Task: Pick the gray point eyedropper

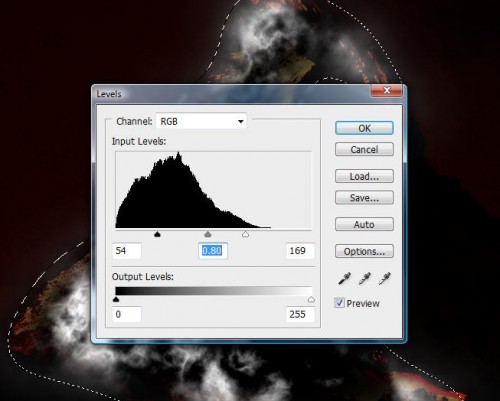Action: pyautogui.click(x=365, y=278)
